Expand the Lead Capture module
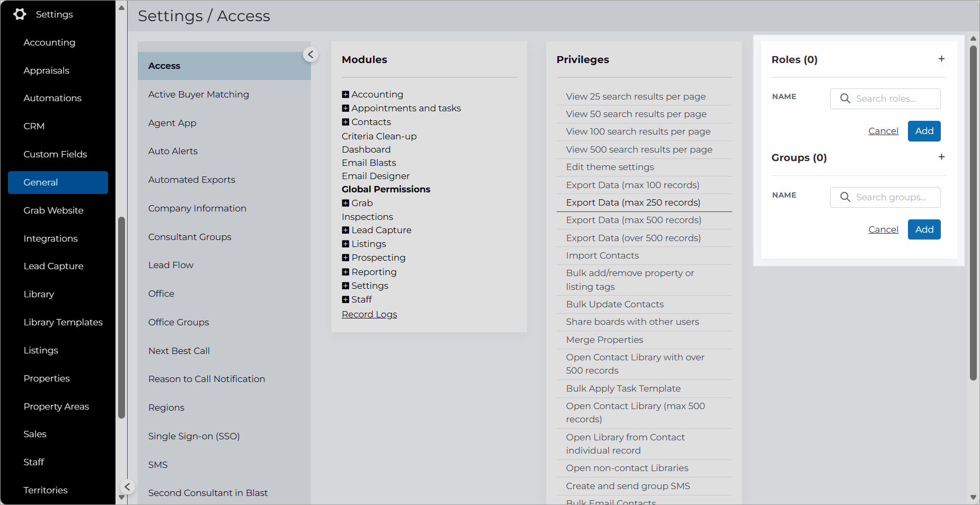The width and height of the screenshot is (980, 505). (x=345, y=230)
